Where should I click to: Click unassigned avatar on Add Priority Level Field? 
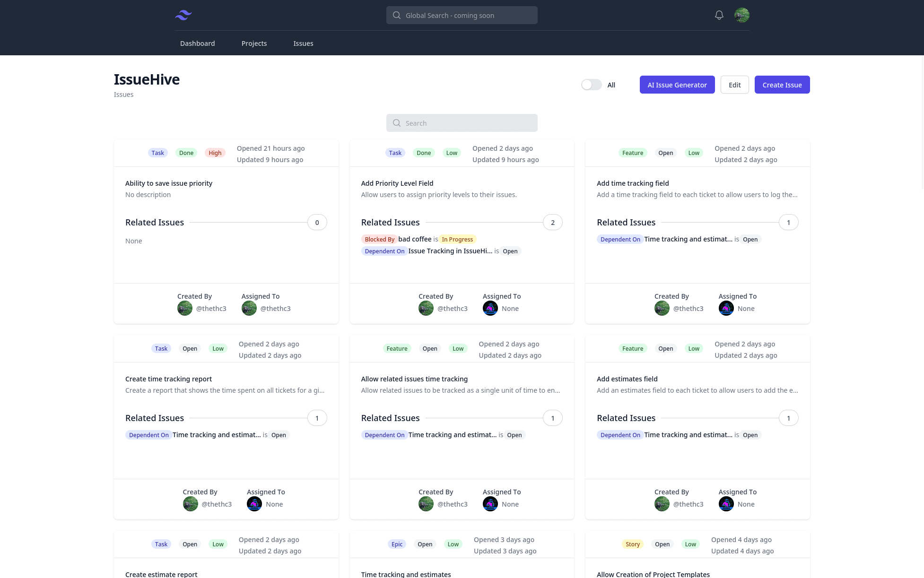490,309
